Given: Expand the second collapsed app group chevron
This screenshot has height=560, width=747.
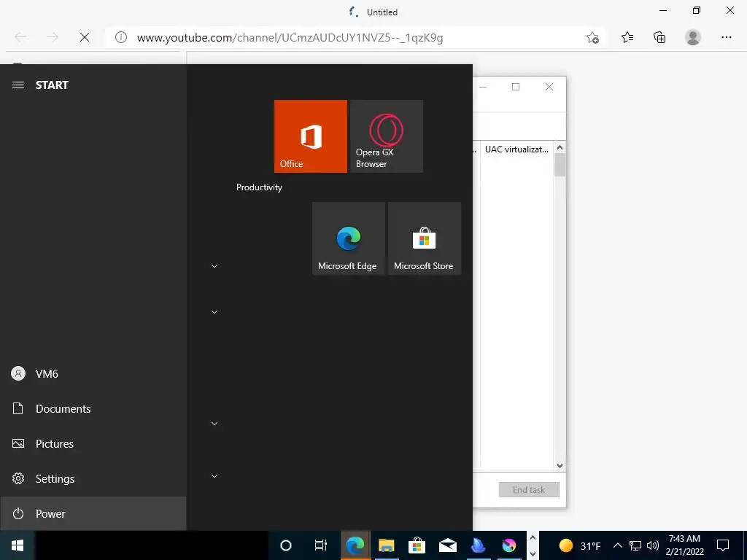Looking at the screenshot, I should tap(214, 312).
